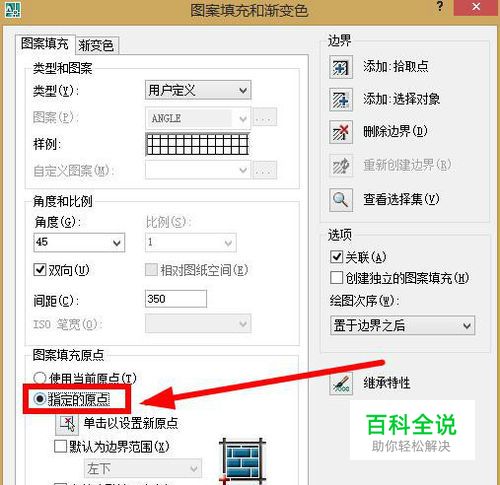
Task: Expand the 角度 dropdown showing 45
Action: [x=79, y=242]
